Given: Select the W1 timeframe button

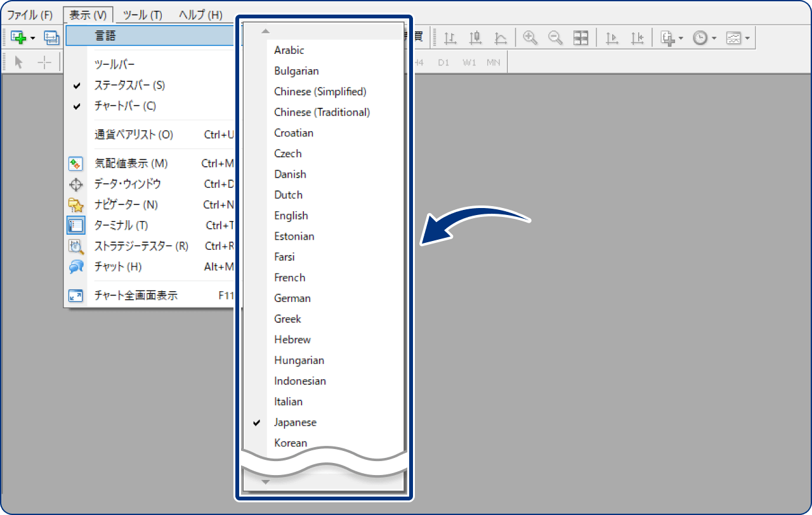Looking at the screenshot, I should click(469, 62).
